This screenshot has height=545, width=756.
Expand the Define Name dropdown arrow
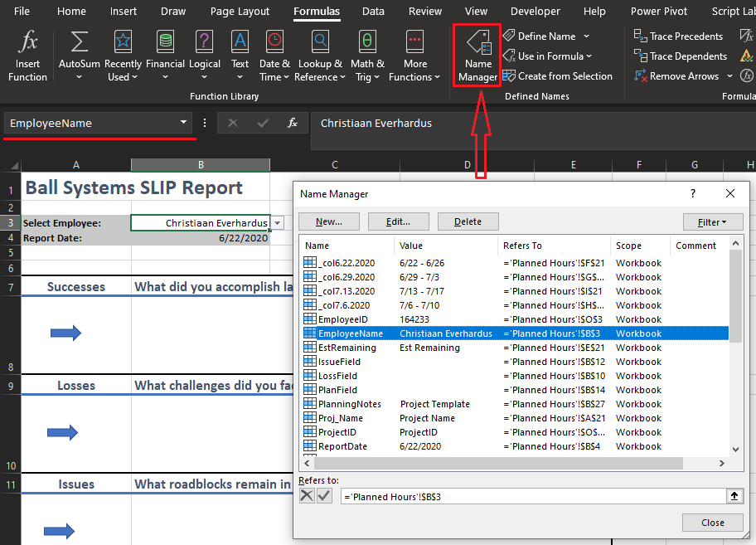point(586,36)
